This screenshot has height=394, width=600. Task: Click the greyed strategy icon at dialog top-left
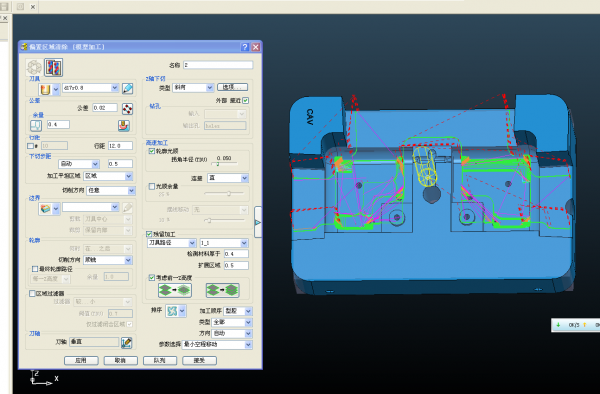(x=34, y=67)
